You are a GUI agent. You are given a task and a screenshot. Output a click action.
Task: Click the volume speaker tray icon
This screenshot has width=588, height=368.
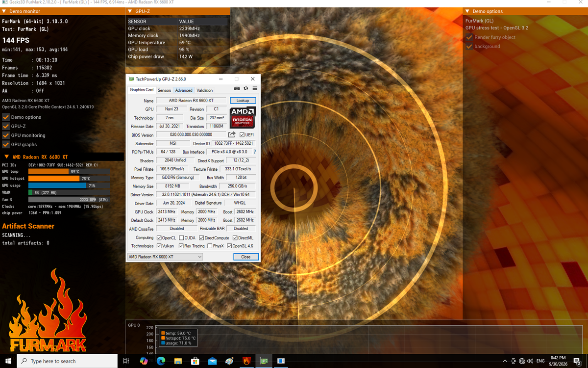pyautogui.click(x=530, y=361)
